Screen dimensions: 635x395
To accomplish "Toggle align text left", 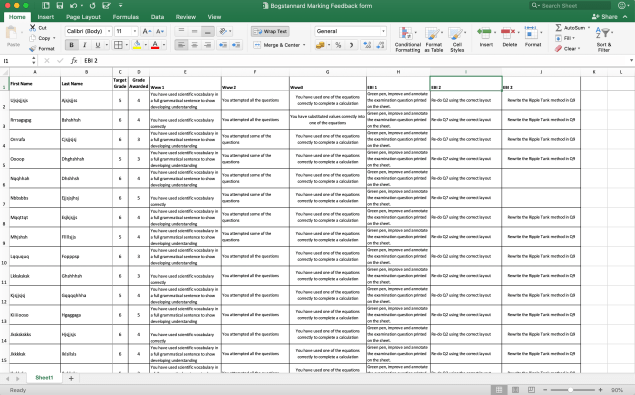I will [181, 45].
